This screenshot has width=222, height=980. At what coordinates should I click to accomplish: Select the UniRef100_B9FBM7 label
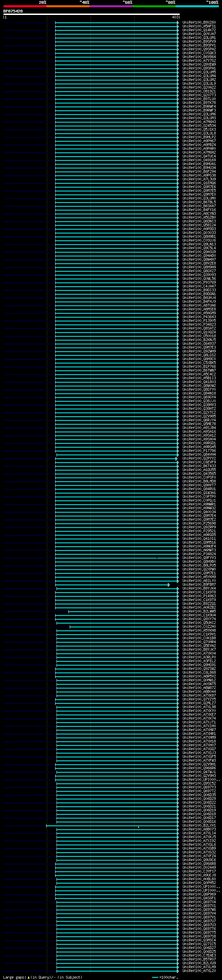[199, 585]
